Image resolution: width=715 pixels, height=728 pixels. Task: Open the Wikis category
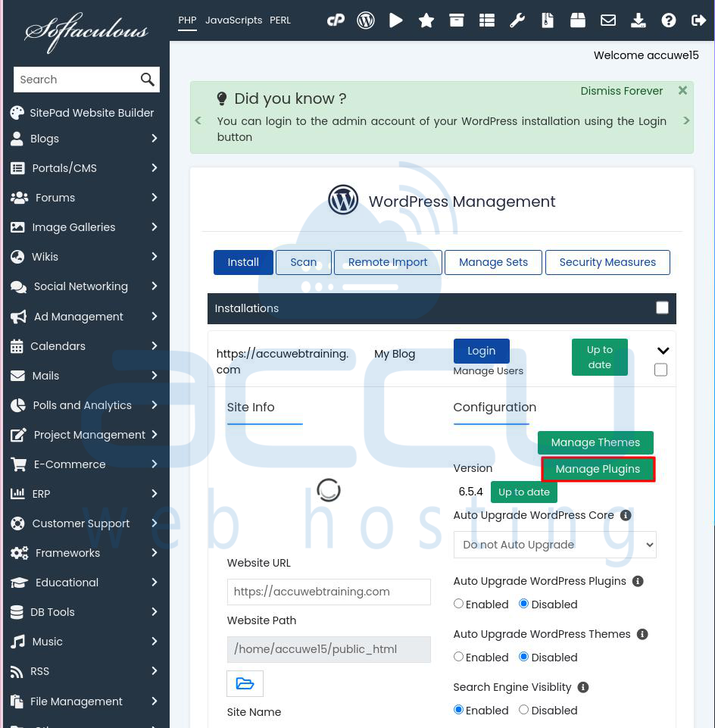[x=85, y=257]
